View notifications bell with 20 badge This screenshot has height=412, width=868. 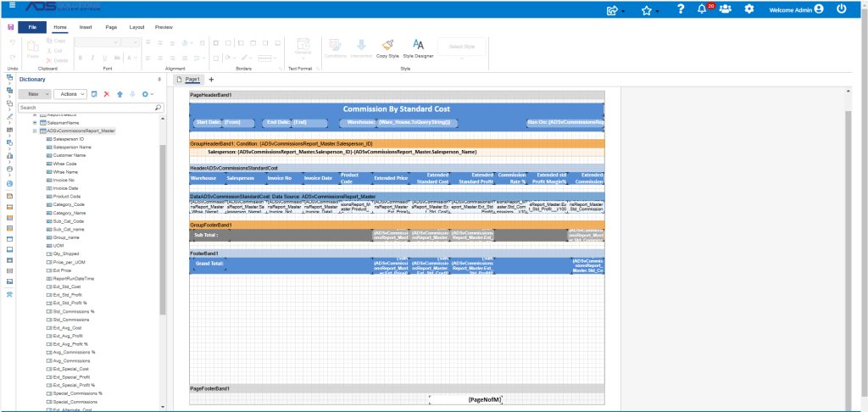pyautogui.click(x=702, y=8)
